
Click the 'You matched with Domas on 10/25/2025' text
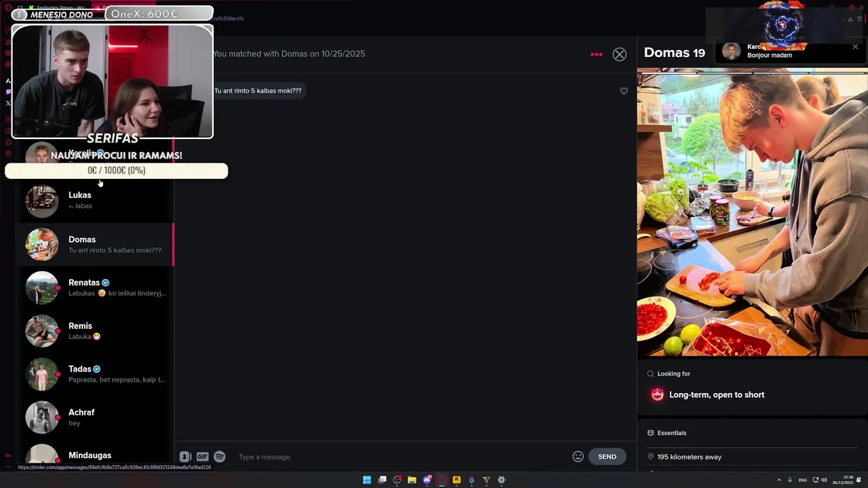pyautogui.click(x=289, y=54)
